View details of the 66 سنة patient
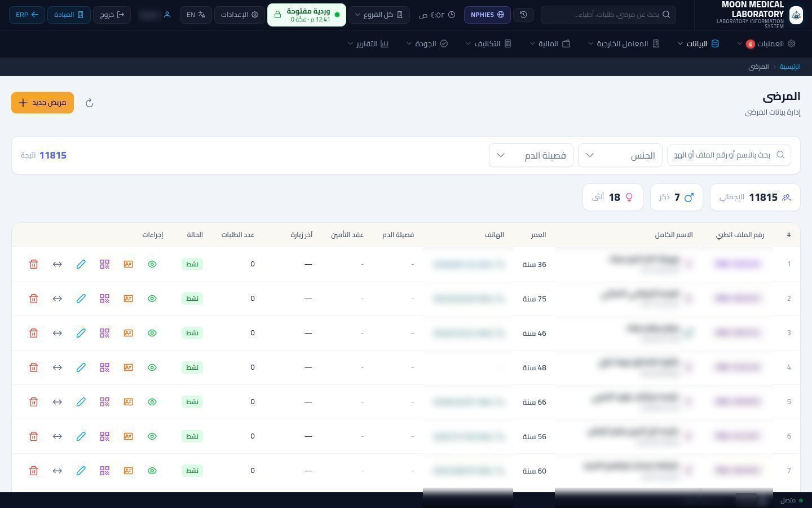This screenshot has width=812, height=508. coord(152,402)
